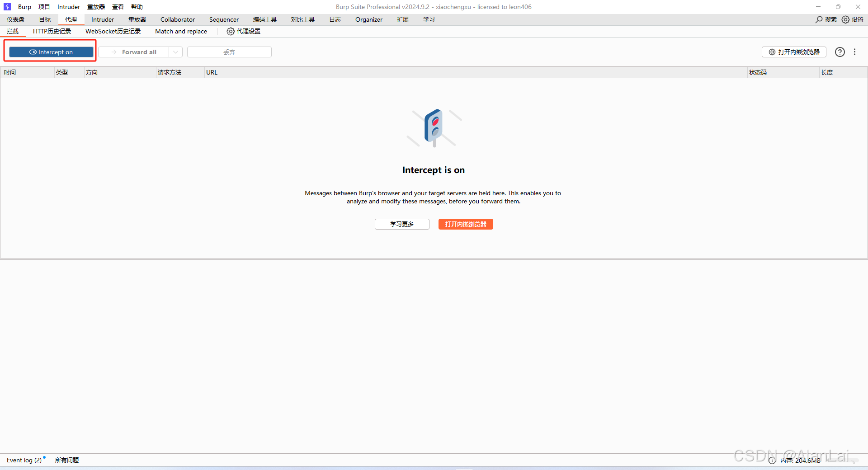Open the 查看 menu

tap(118, 7)
